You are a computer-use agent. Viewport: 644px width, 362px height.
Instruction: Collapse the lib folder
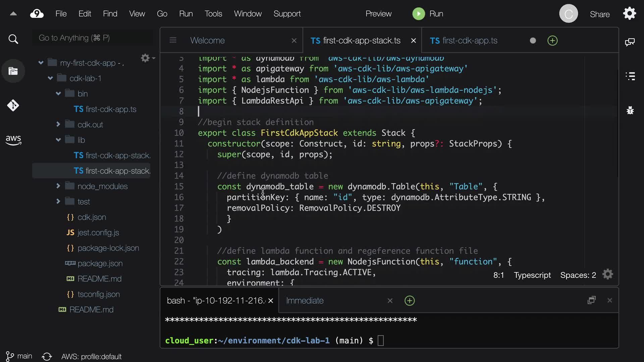pos(58,140)
